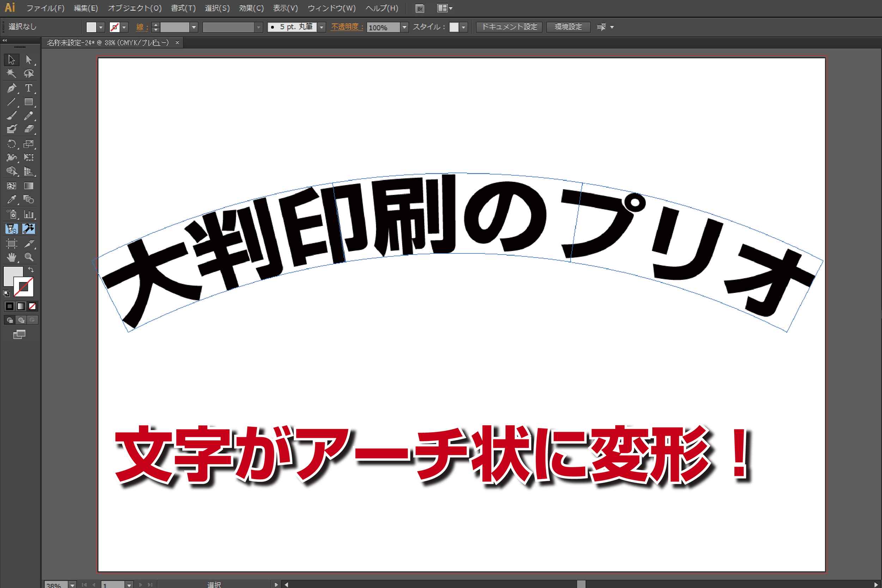Image resolution: width=882 pixels, height=588 pixels.
Task: Click the highlighted plugin hammer-brush tool
Action: point(29,229)
